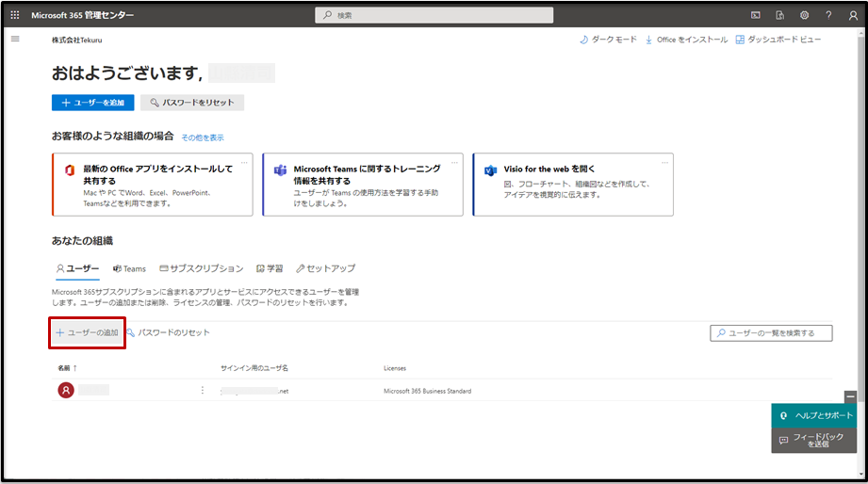Image resolution: width=868 pixels, height=484 pixels.
Task: Open the document icon in top header
Action: pos(780,15)
